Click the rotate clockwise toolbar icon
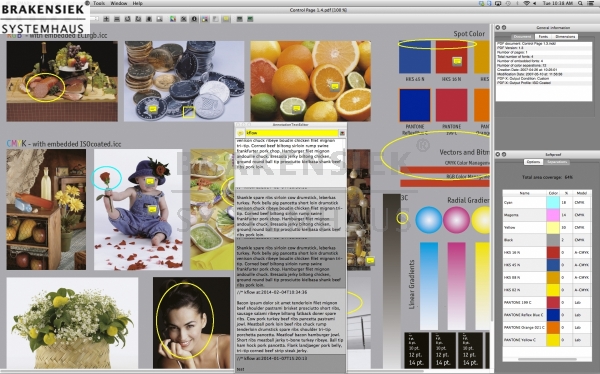Screen dimensions: 600x374 click(138, 19)
